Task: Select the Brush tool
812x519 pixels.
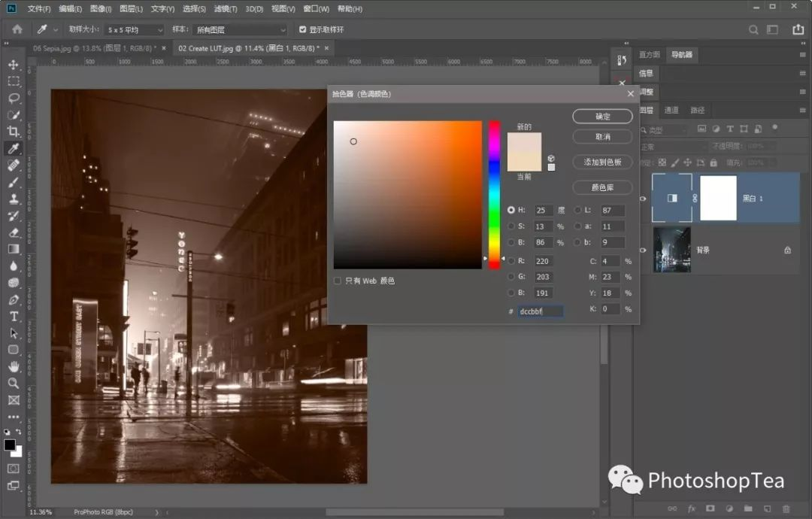Action: (x=14, y=182)
